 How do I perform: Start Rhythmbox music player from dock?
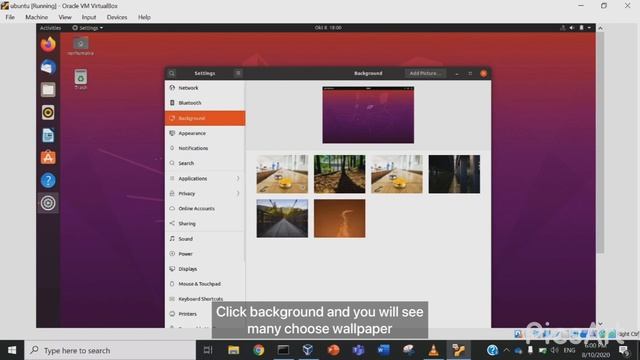pos(48,112)
